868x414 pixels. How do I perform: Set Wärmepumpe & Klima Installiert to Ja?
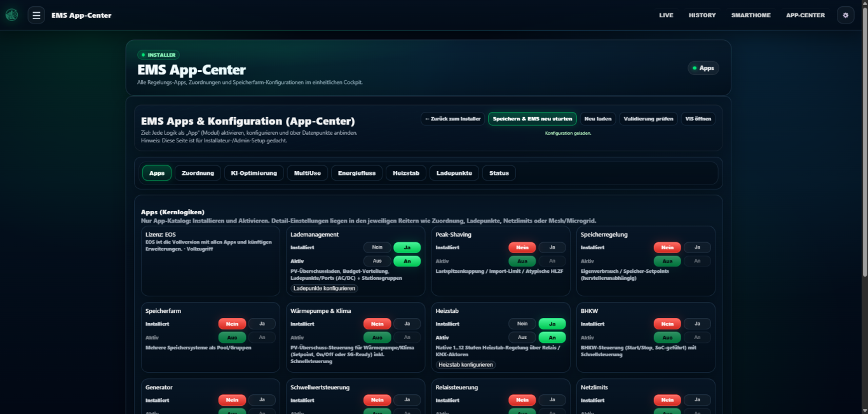407,324
